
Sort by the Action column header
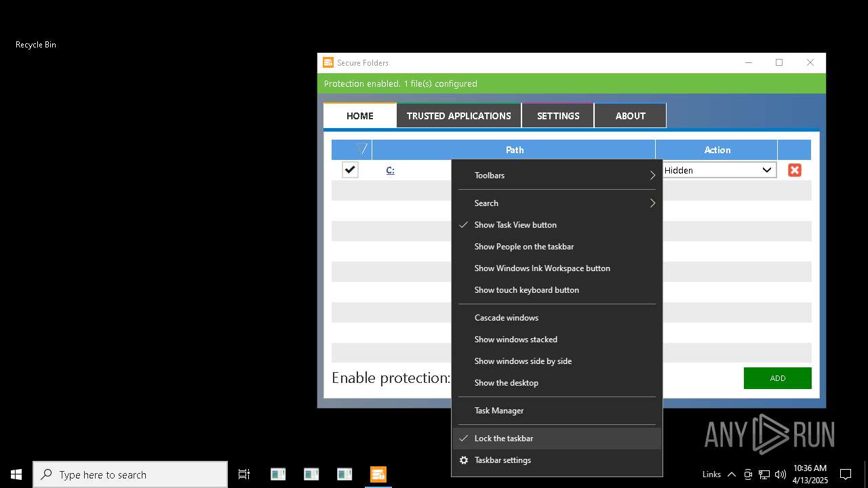point(717,150)
